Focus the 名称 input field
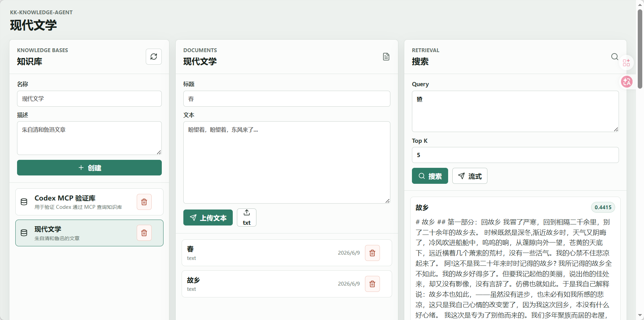Screen dimensions: 644x320 click(89, 99)
